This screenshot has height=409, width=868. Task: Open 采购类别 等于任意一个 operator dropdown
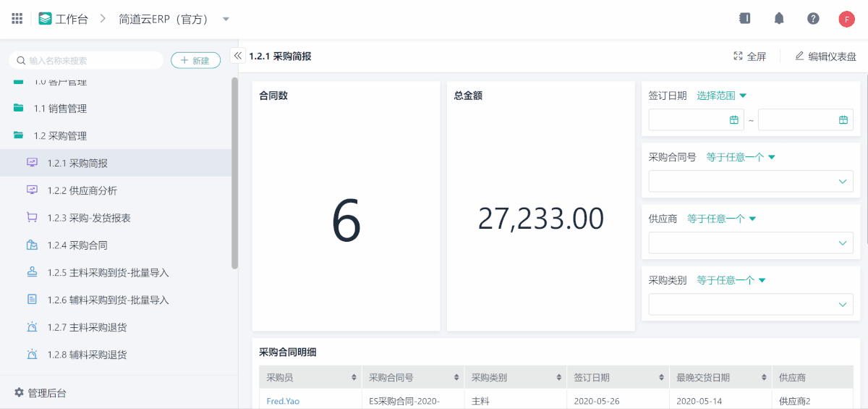731,280
